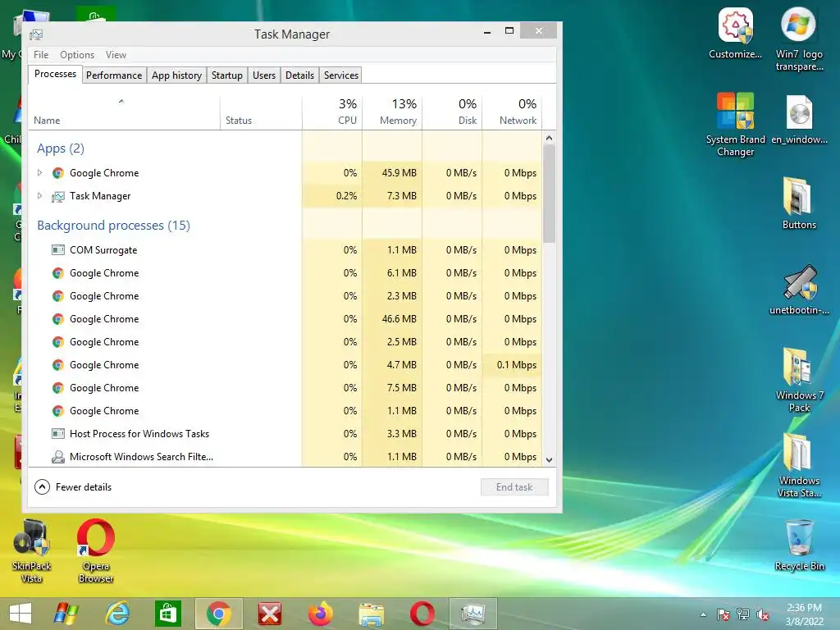The width and height of the screenshot is (840, 630).
Task: Open Opera from the taskbar
Action: 422,614
